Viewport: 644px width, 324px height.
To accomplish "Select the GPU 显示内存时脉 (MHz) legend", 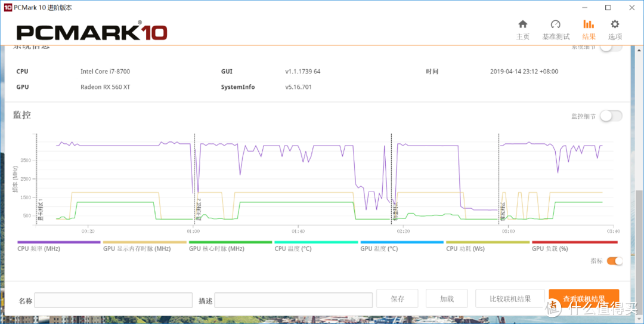I will (x=144, y=246).
